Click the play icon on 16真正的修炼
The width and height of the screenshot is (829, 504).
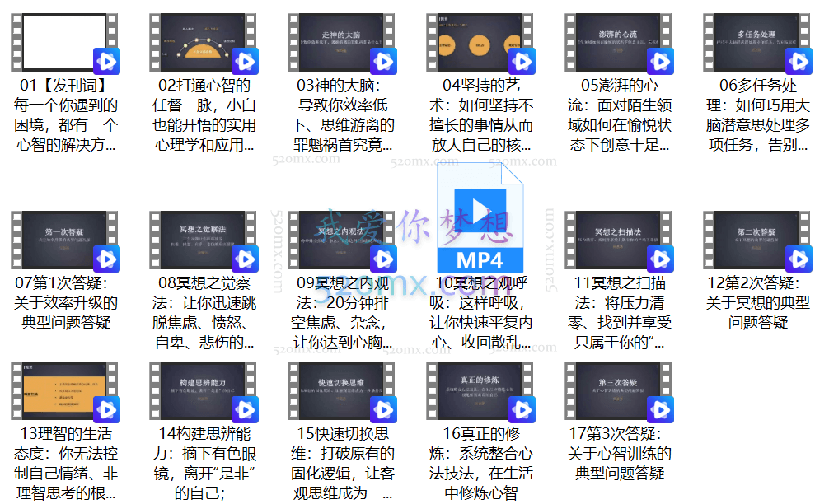point(522,408)
